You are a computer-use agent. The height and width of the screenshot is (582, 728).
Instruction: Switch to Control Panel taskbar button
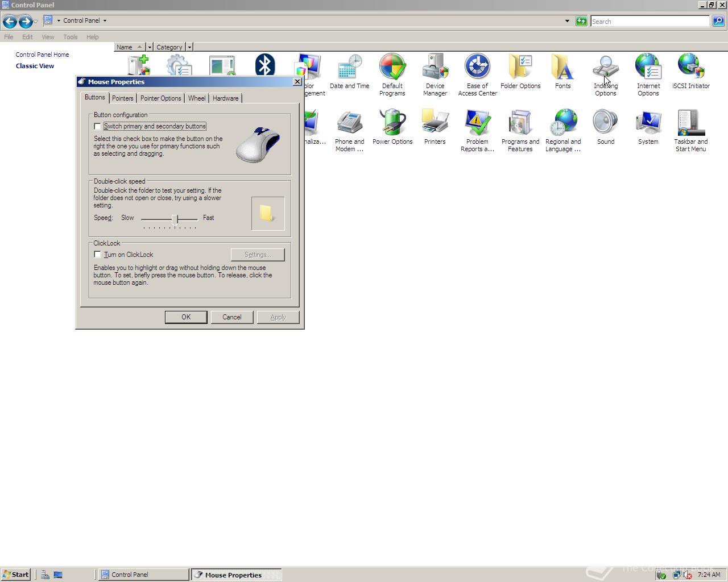click(144, 575)
